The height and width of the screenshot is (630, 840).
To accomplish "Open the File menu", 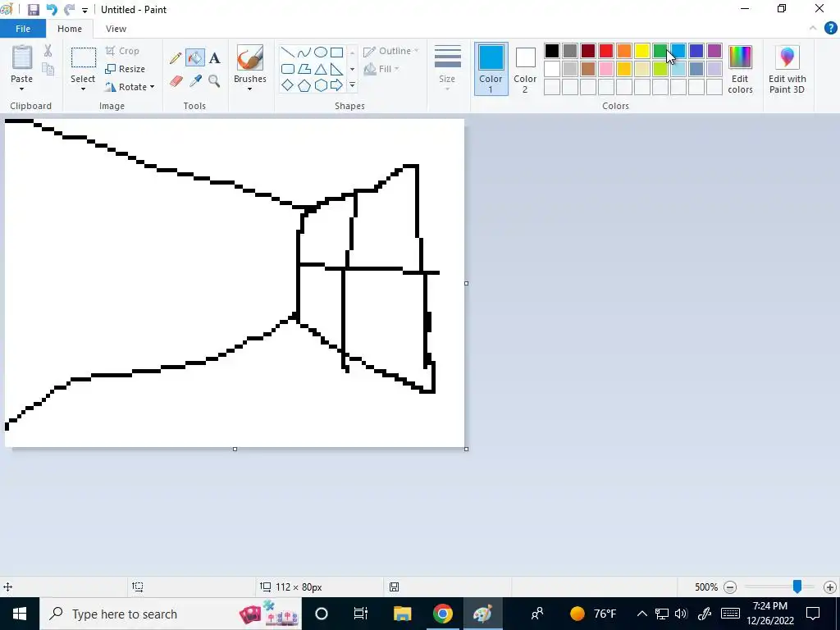I will (x=23, y=29).
